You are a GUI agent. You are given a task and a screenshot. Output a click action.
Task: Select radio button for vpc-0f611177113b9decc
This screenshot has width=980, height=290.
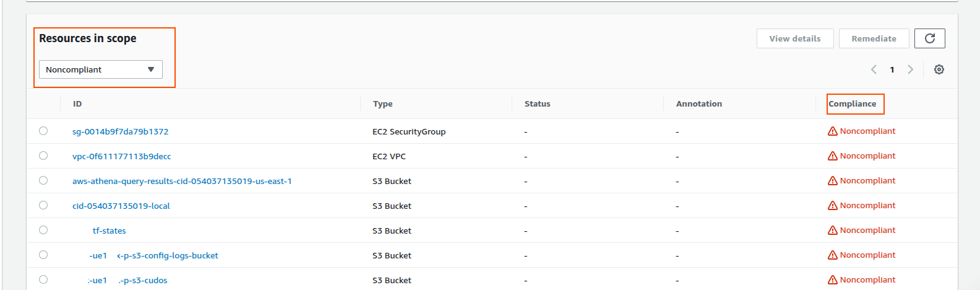pyautogui.click(x=43, y=156)
